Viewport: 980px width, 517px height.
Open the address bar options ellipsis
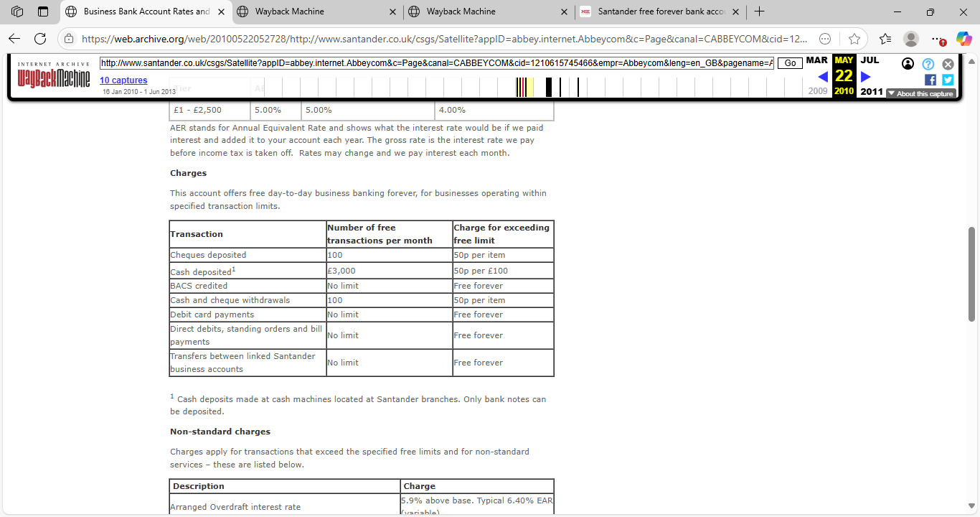click(x=825, y=39)
